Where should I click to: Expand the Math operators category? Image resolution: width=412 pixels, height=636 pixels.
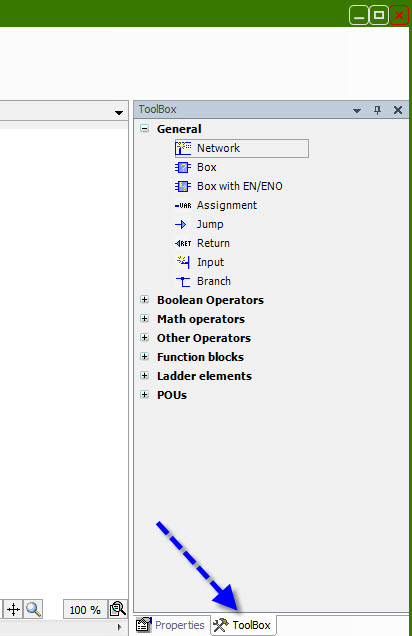coord(144,318)
